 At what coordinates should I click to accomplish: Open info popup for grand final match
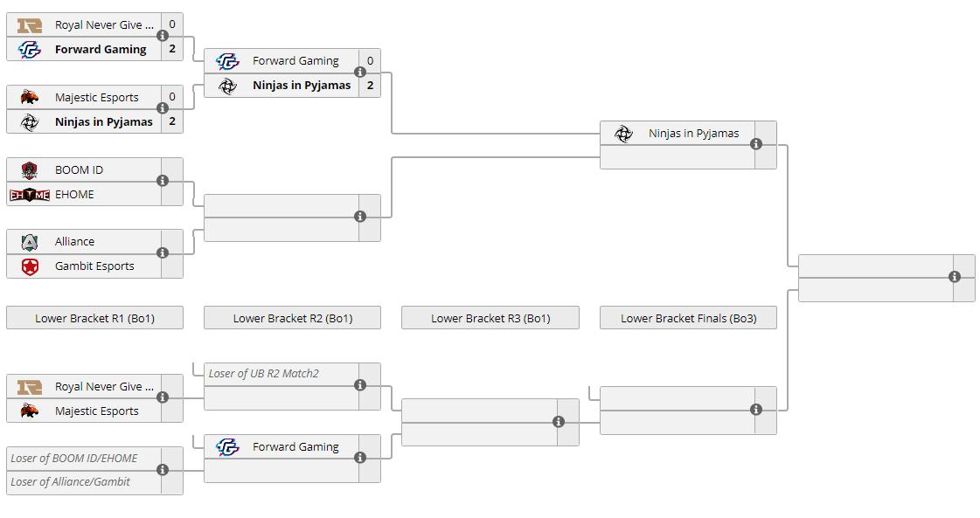(955, 277)
